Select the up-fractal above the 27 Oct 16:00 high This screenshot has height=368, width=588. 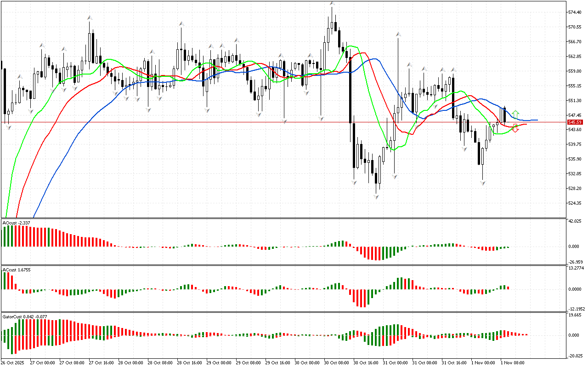89,17
